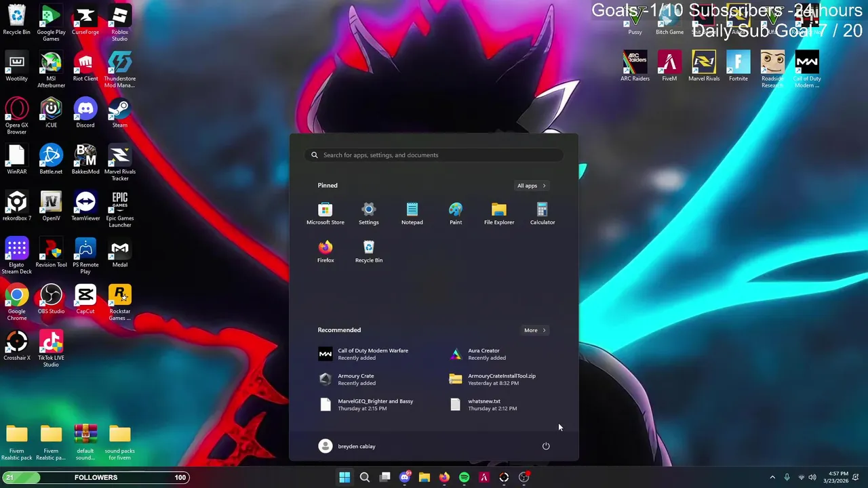Select Revision Tool desktop shortcut
The width and height of the screenshot is (868, 488).
pyautogui.click(x=51, y=252)
